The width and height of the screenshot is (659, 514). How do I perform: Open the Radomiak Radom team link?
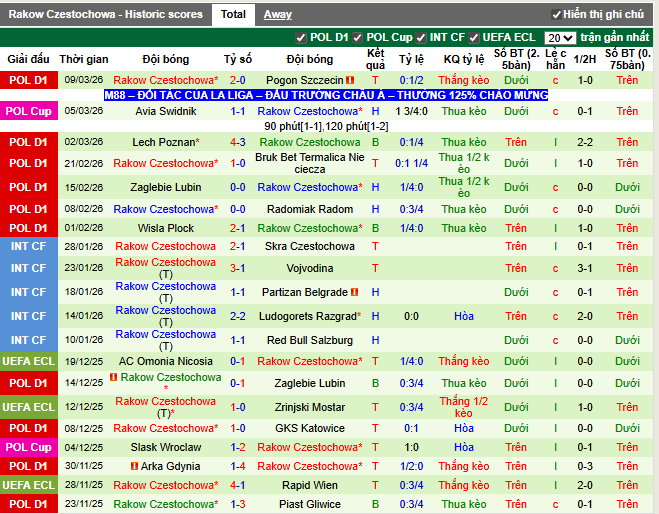tap(310, 209)
